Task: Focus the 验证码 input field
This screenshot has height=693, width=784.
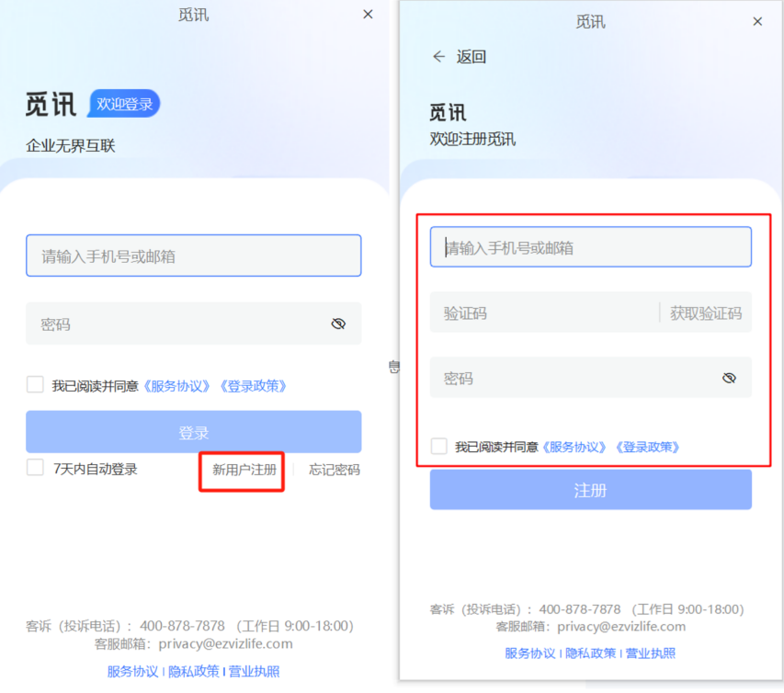Action: click(544, 313)
